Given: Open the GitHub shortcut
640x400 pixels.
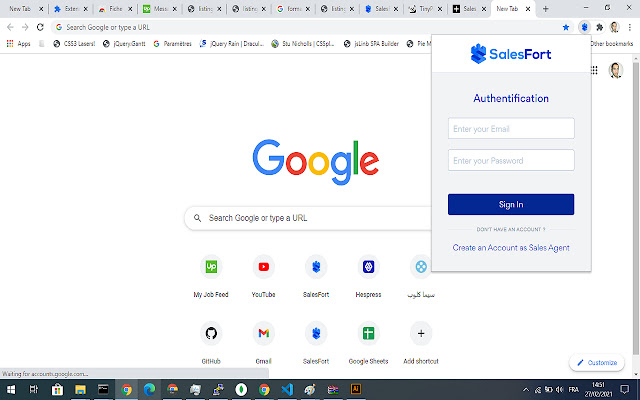Looking at the screenshot, I should point(211,343).
